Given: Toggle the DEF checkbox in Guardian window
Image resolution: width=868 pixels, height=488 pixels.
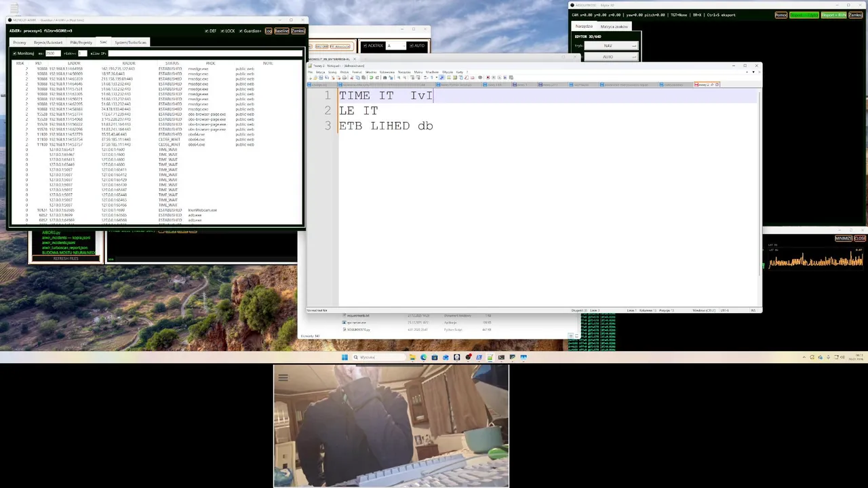Looking at the screenshot, I should [x=207, y=30].
